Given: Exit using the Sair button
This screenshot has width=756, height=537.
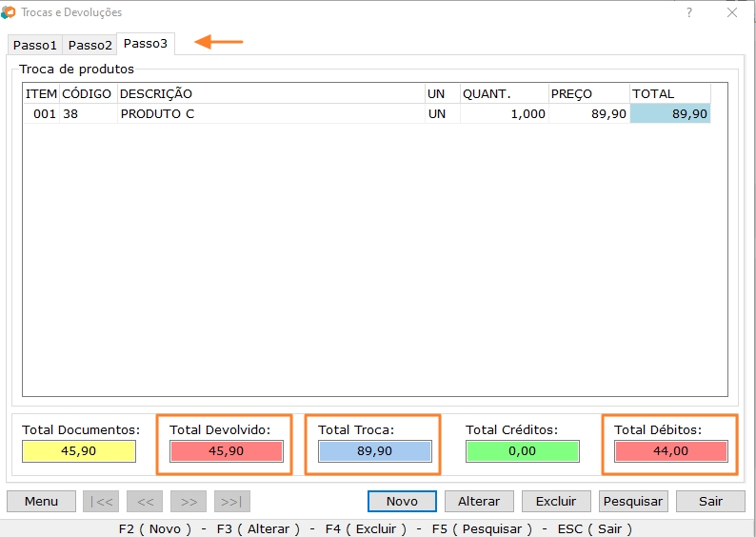Looking at the screenshot, I should tap(710, 501).
